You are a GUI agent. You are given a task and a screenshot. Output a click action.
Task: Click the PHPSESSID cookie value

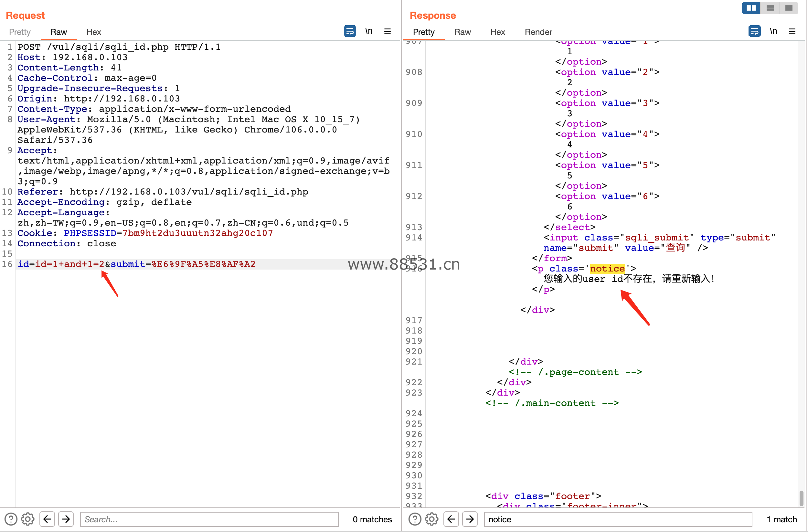197,233
